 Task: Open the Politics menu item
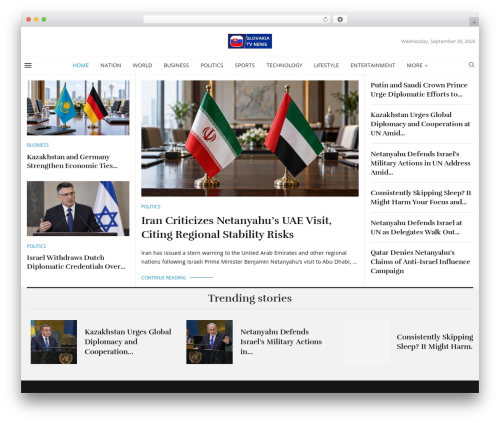pos(212,65)
